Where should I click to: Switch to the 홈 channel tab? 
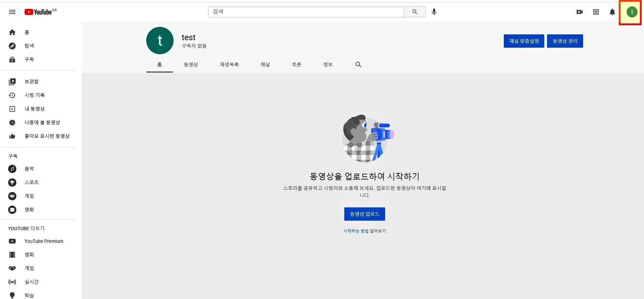point(160,65)
